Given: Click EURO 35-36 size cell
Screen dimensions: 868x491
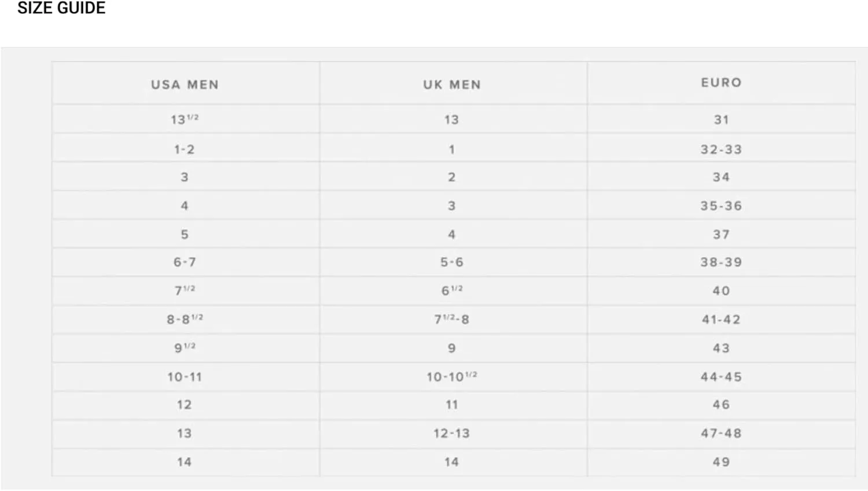Looking at the screenshot, I should (721, 206).
